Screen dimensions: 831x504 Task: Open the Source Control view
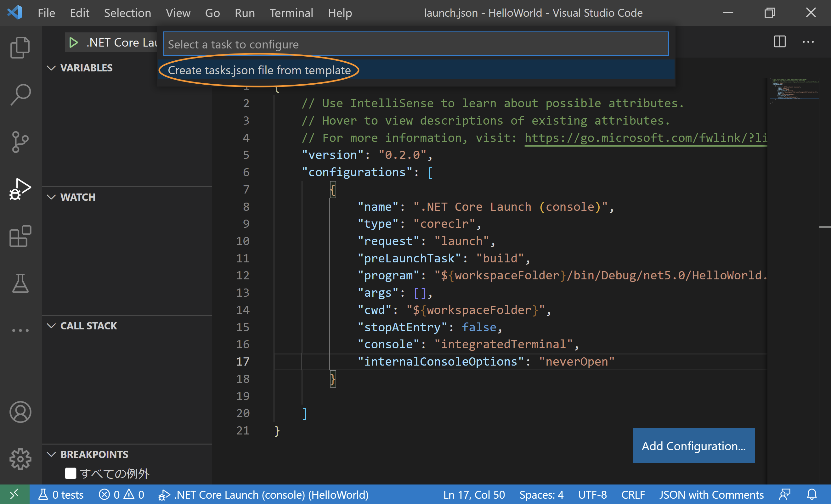point(20,142)
